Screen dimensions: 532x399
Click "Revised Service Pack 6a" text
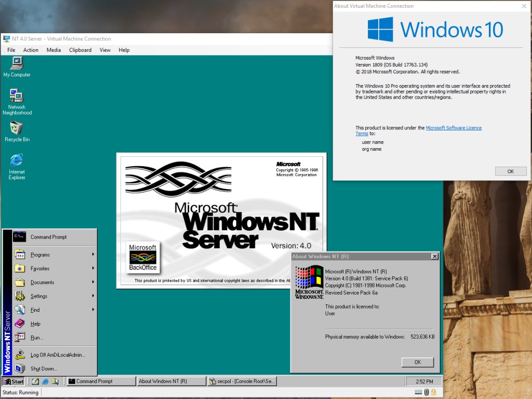[351, 292]
